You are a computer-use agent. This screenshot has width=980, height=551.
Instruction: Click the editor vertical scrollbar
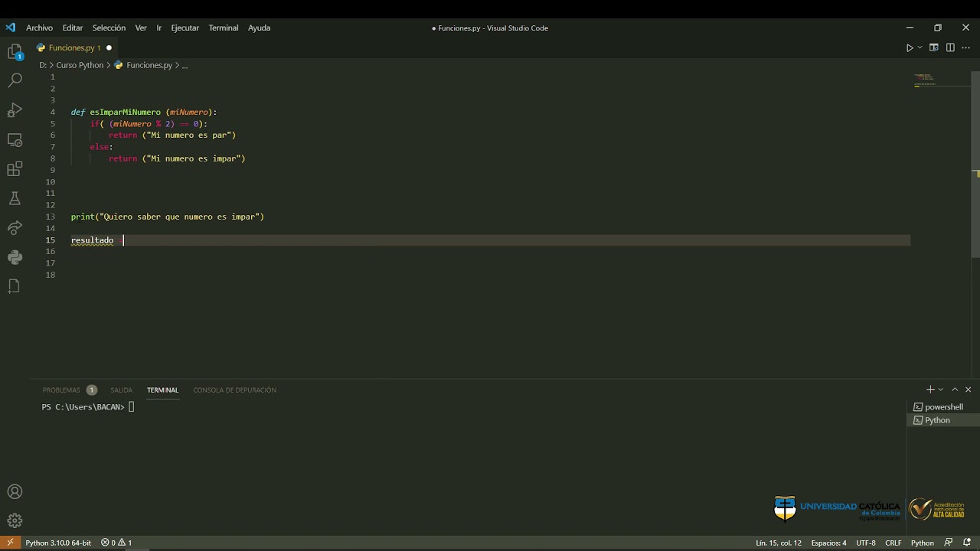pyautogui.click(x=975, y=164)
